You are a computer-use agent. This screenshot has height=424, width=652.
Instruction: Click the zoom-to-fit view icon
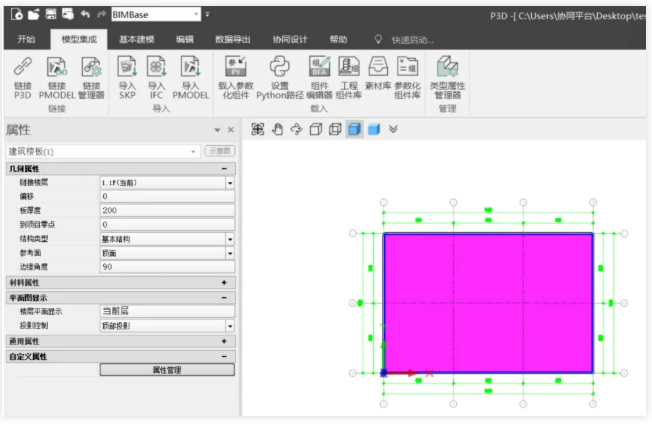pyautogui.click(x=258, y=129)
